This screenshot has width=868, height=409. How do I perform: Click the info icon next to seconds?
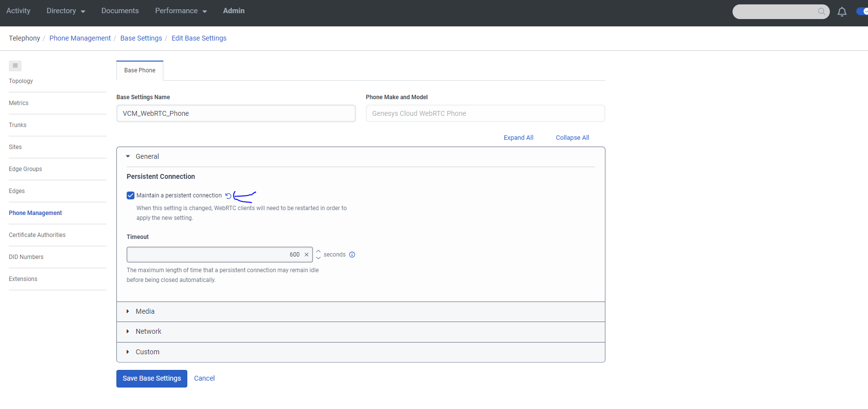tap(352, 255)
